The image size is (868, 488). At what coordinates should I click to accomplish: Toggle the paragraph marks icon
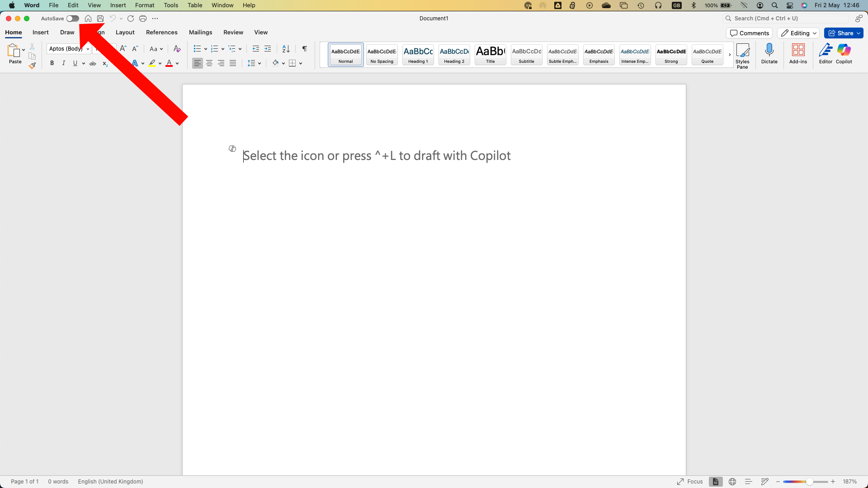tap(304, 48)
